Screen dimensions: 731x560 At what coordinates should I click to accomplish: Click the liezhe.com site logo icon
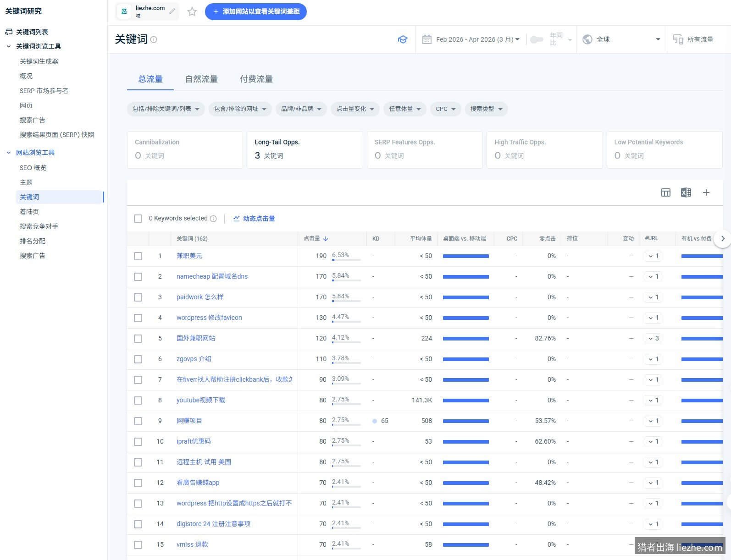tap(124, 11)
